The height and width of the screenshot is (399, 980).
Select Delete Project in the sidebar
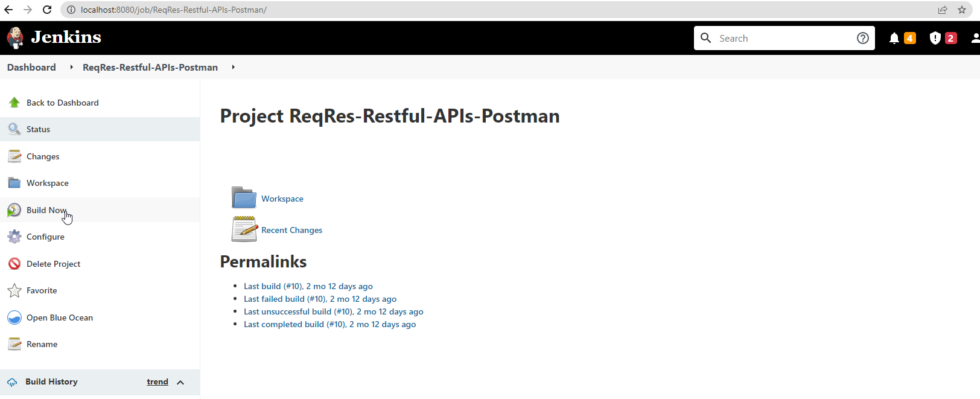pos(100,264)
